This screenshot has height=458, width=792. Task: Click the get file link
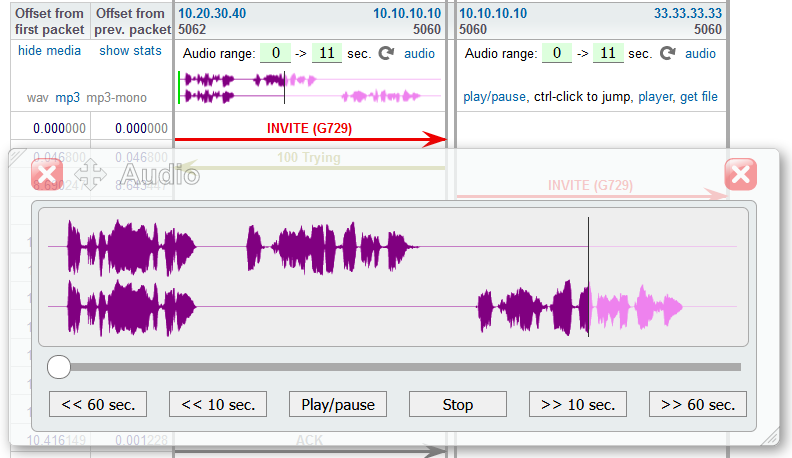click(x=698, y=97)
